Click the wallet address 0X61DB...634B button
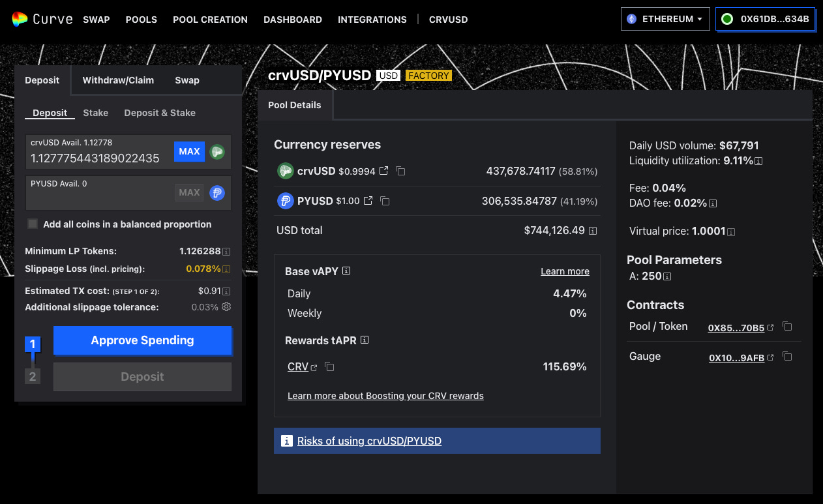The width and height of the screenshot is (823, 504). 766,19
